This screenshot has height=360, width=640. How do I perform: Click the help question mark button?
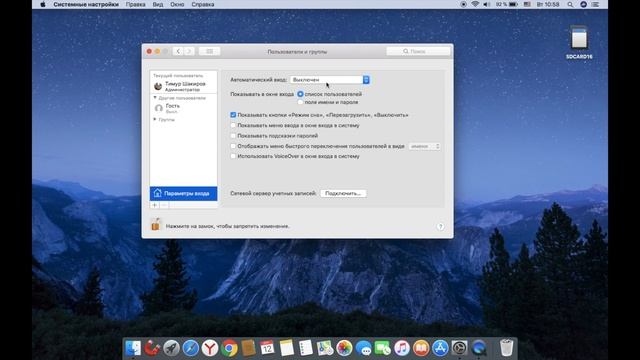(x=440, y=227)
